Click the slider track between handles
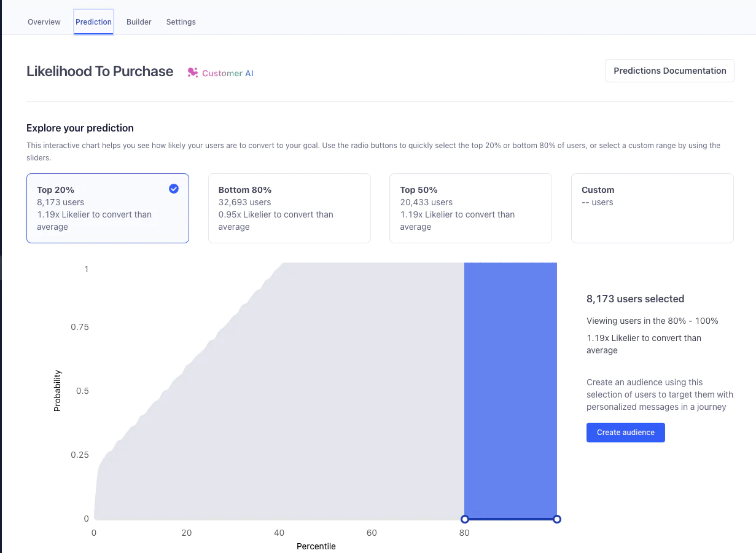 pyautogui.click(x=511, y=519)
